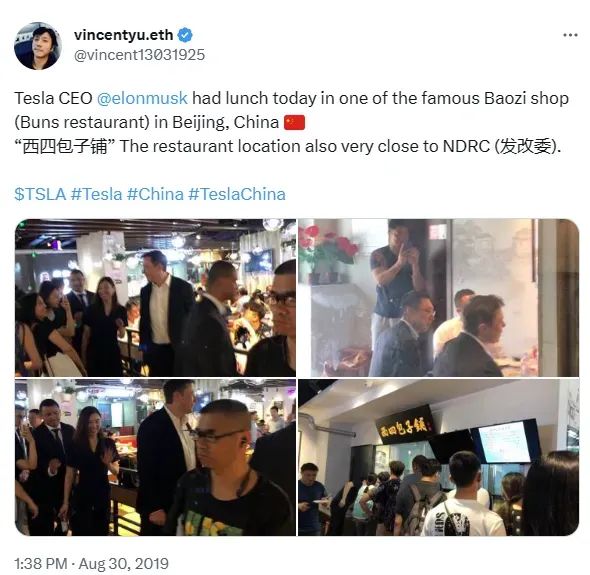Open the #Tesla hashtag

click(97, 195)
